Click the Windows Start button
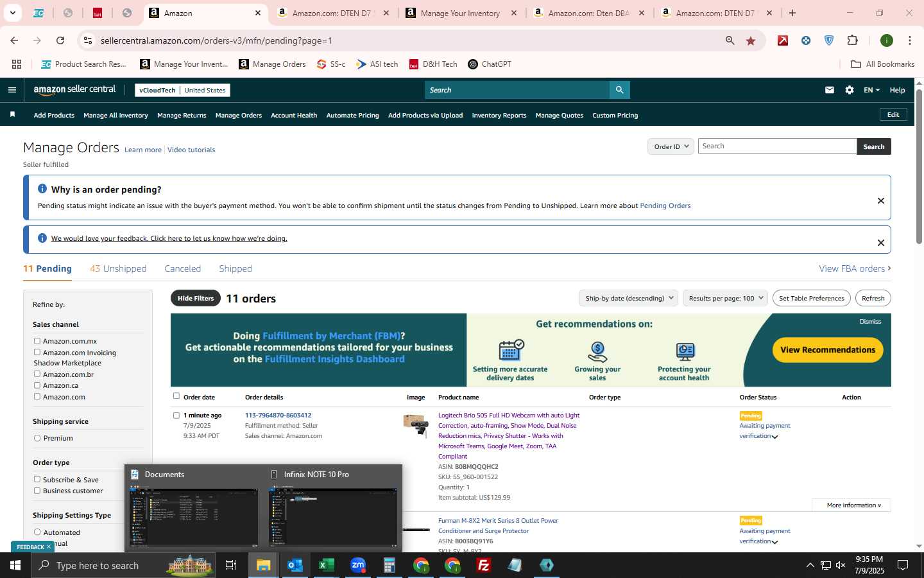 tap(15, 565)
